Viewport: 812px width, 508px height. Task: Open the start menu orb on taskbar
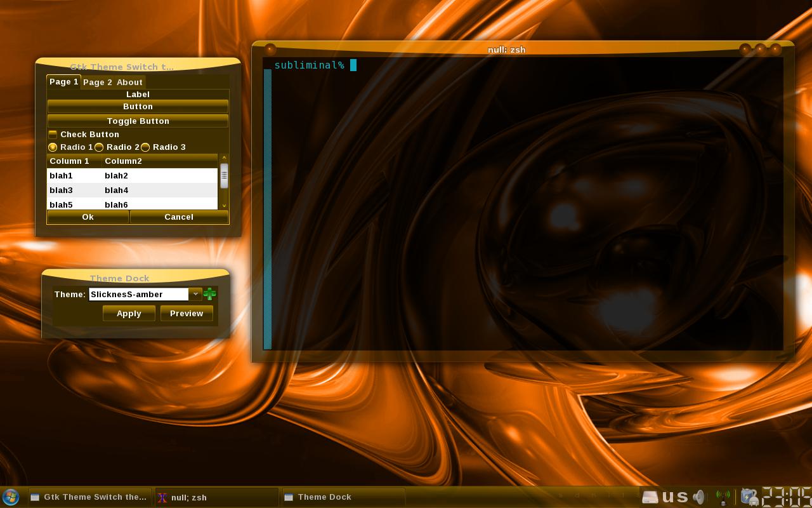click(11, 497)
